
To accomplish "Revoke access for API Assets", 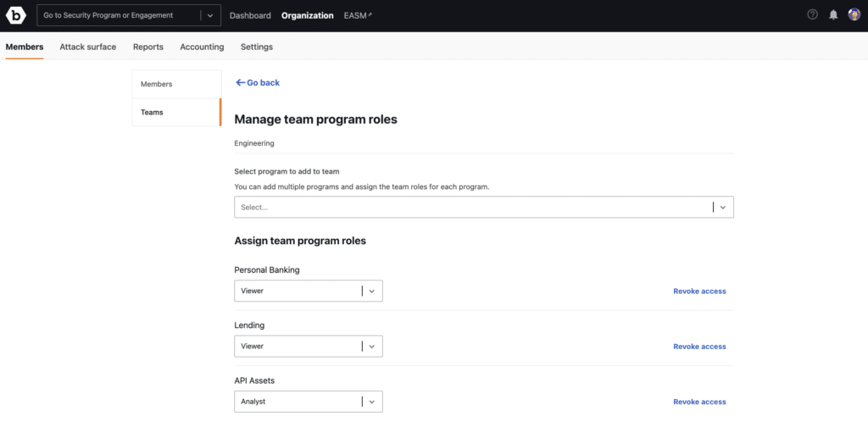I will pos(699,402).
